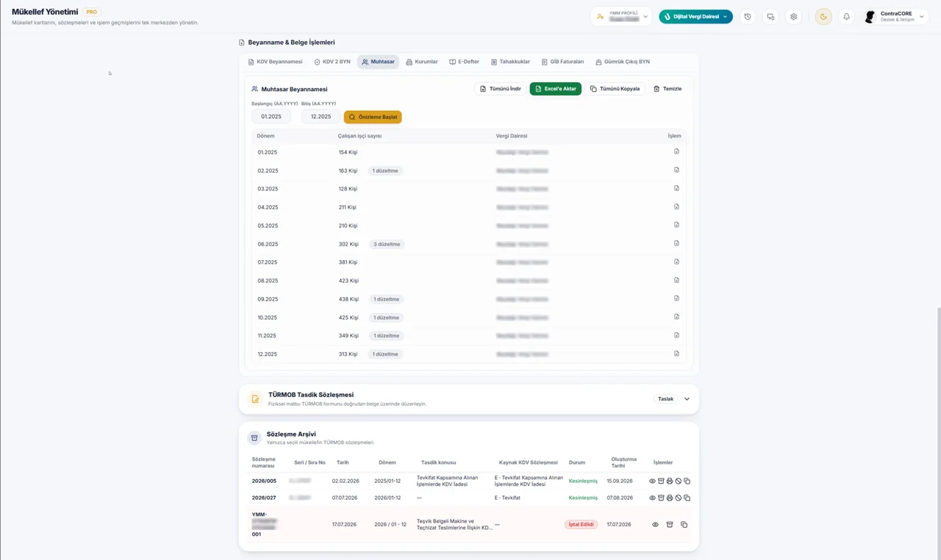The height and width of the screenshot is (560, 941).
Task: Click the Temizle button
Action: 668,89
